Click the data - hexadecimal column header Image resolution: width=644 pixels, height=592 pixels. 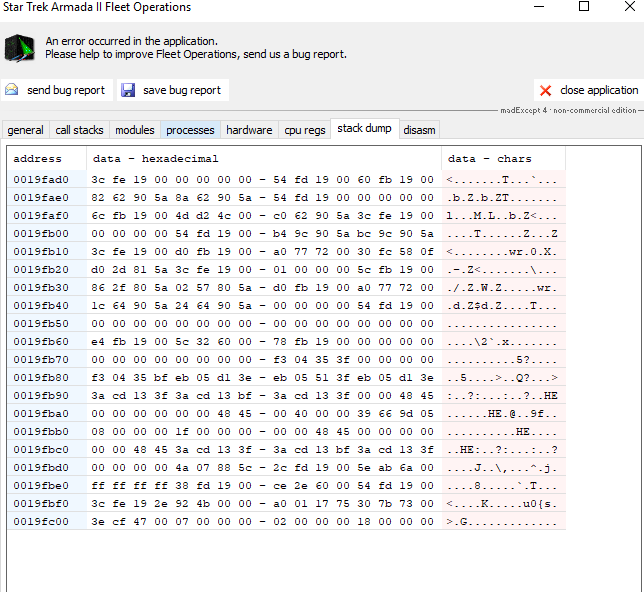(264, 159)
